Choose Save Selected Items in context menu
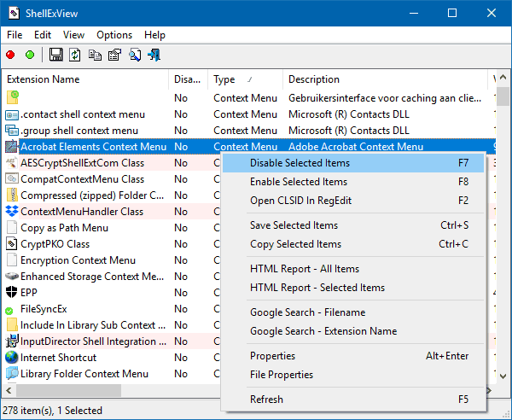 coord(353,225)
